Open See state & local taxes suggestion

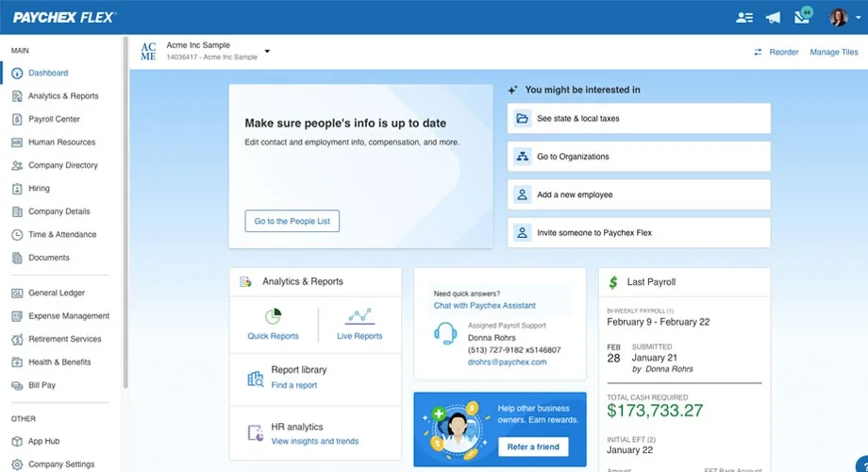click(639, 119)
